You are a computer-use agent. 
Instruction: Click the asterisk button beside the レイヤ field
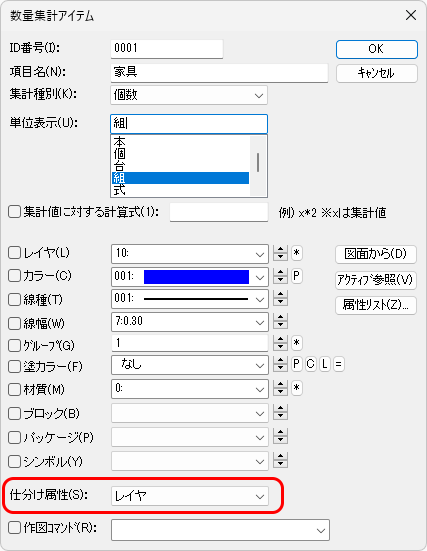coord(297,253)
